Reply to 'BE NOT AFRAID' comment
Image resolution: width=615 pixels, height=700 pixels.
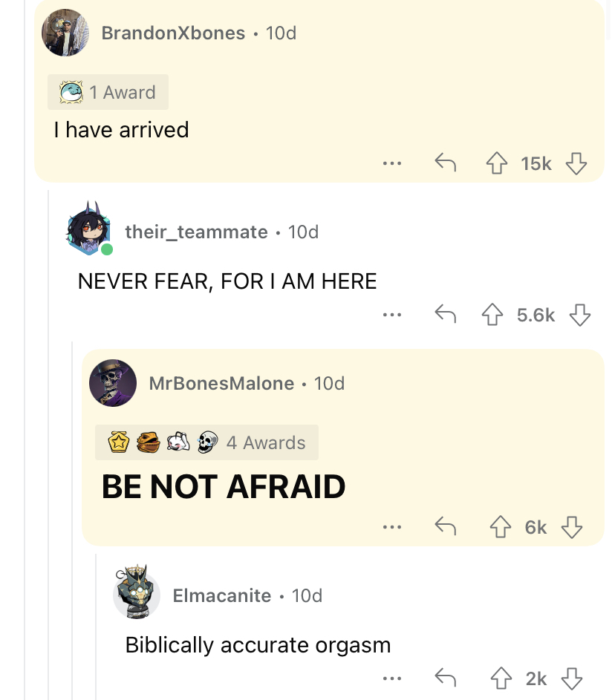446,526
